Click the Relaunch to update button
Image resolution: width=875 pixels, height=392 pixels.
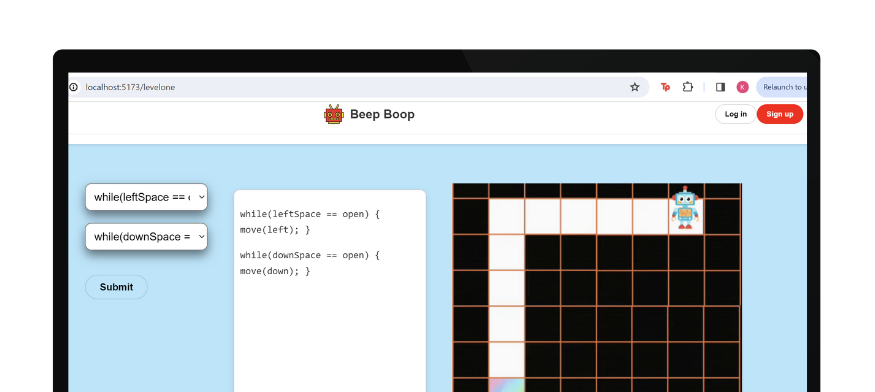pyautogui.click(x=782, y=87)
